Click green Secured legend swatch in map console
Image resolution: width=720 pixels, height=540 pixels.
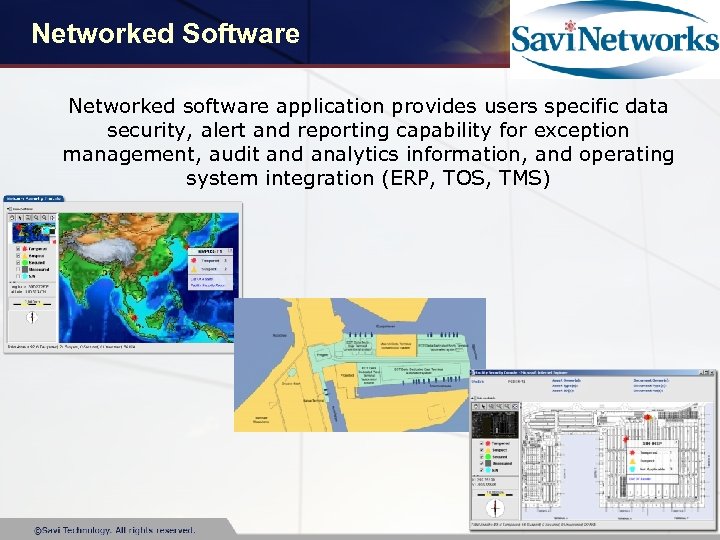point(24,263)
